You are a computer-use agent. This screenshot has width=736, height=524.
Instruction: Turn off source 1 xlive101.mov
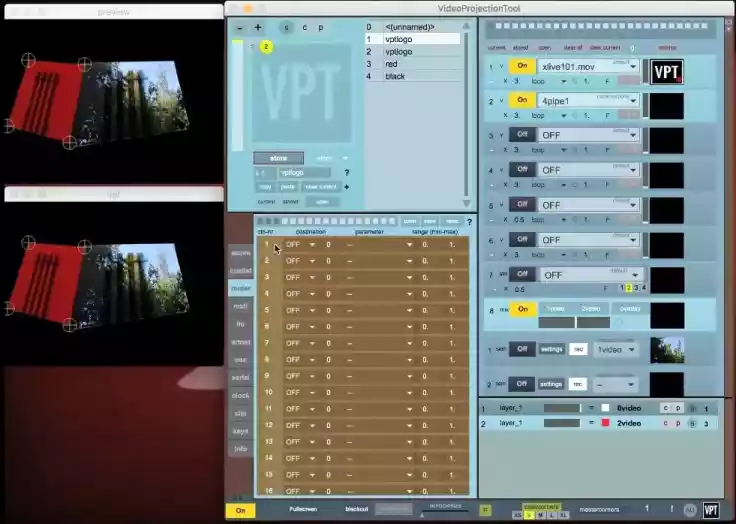click(522, 66)
